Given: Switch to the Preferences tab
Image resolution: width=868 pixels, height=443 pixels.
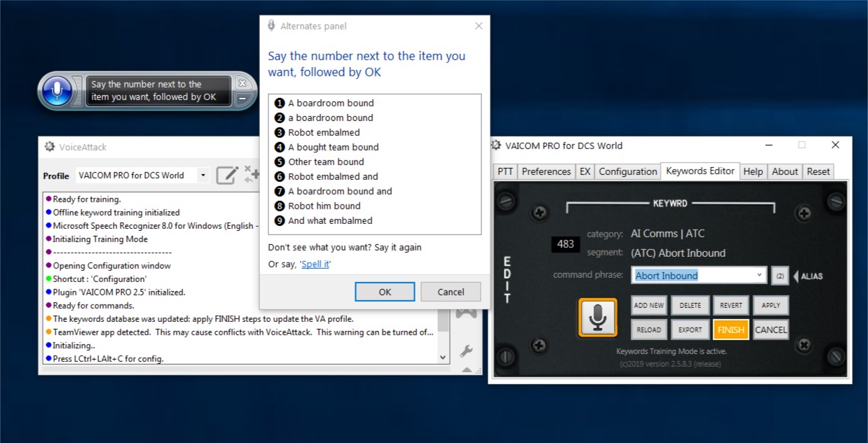Looking at the screenshot, I should click(546, 171).
